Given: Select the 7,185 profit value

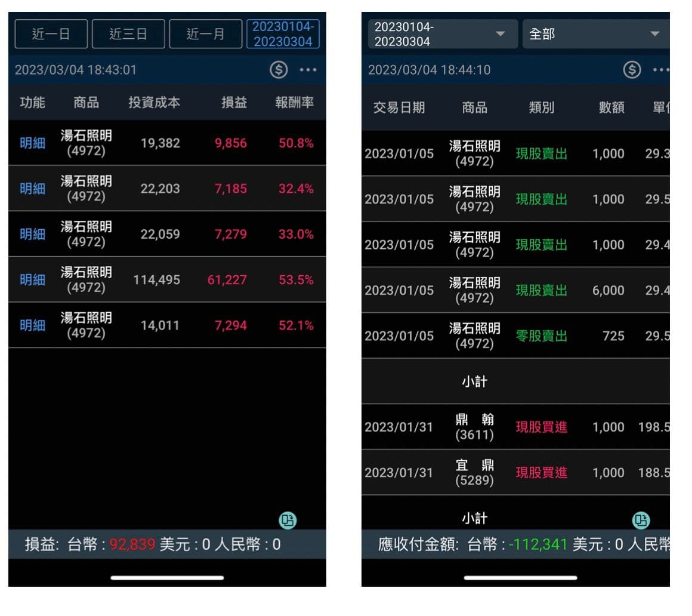Looking at the screenshot, I should [231, 189].
